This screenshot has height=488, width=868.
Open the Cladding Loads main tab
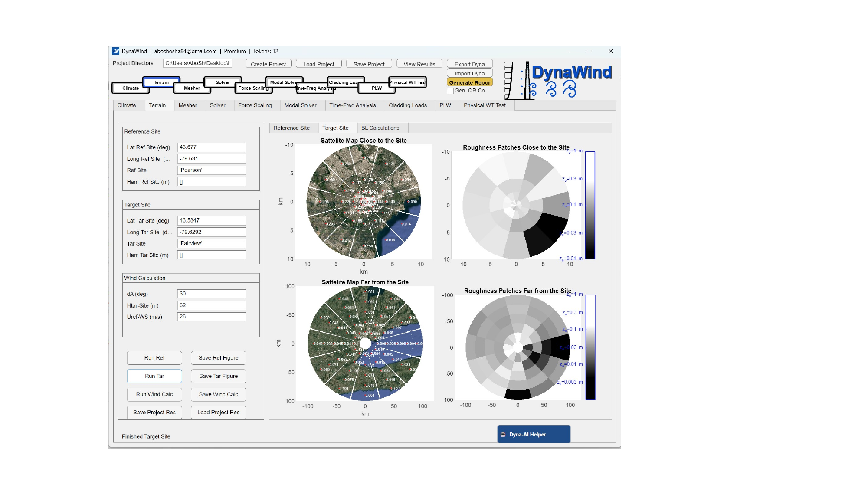[407, 105]
